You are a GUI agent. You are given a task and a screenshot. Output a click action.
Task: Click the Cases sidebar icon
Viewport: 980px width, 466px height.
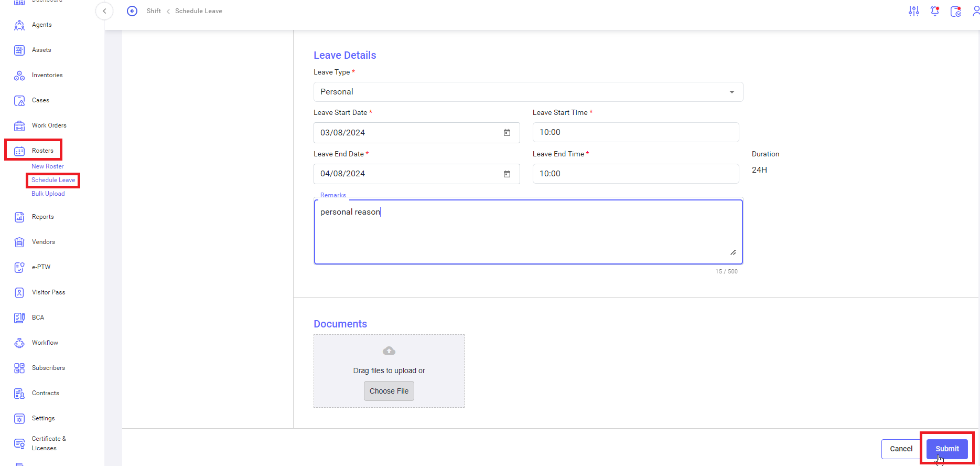tap(19, 101)
